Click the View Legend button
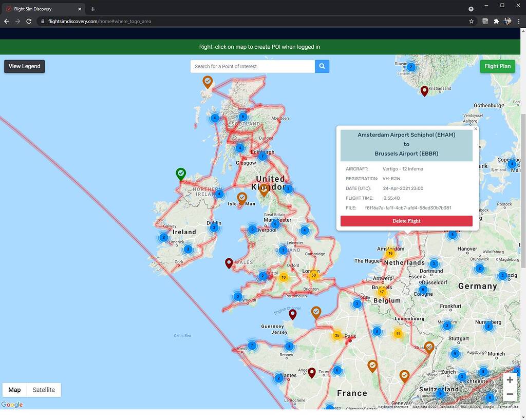The height and width of the screenshot is (420, 526). [x=24, y=66]
